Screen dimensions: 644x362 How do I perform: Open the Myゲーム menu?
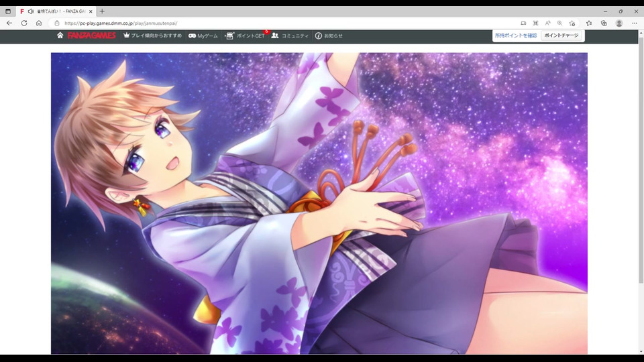click(x=203, y=36)
